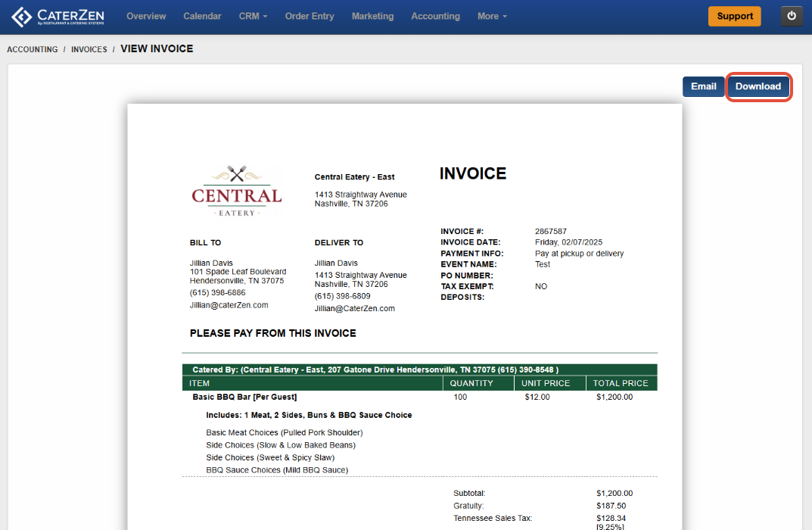Image resolution: width=812 pixels, height=530 pixels.
Task: Open the Overview page
Action: click(146, 16)
